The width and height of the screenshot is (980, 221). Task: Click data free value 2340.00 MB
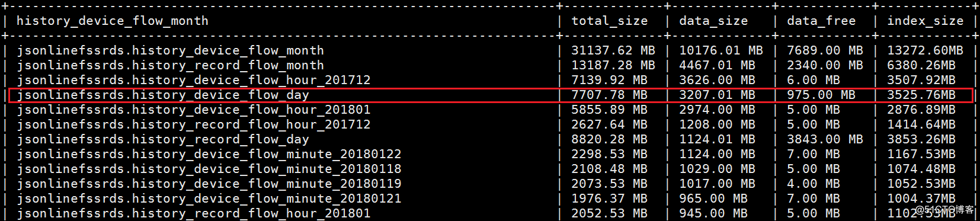pos(825,65)
